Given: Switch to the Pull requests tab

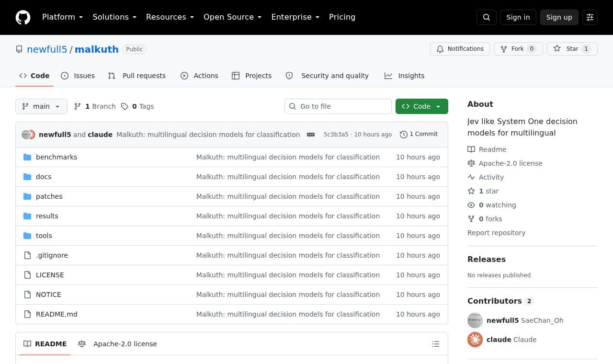Looking at the screenshot, I should [x=137, y=76].
